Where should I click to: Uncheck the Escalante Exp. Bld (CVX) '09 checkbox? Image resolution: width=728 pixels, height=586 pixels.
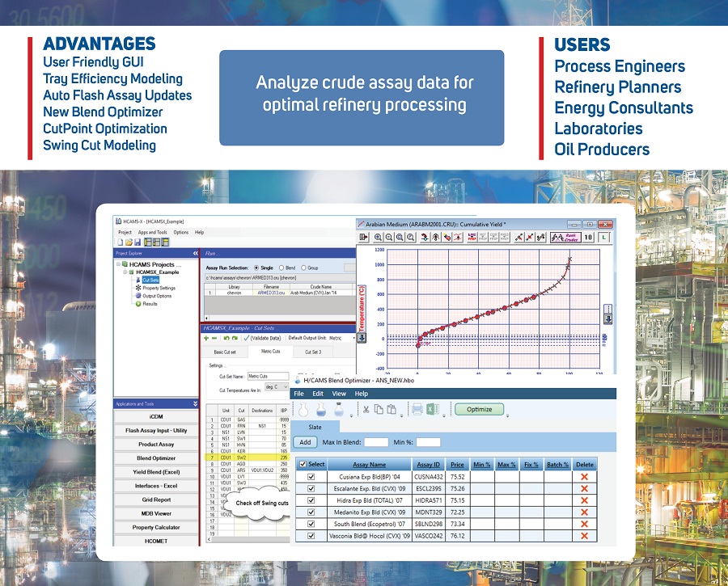coord(311,488)
